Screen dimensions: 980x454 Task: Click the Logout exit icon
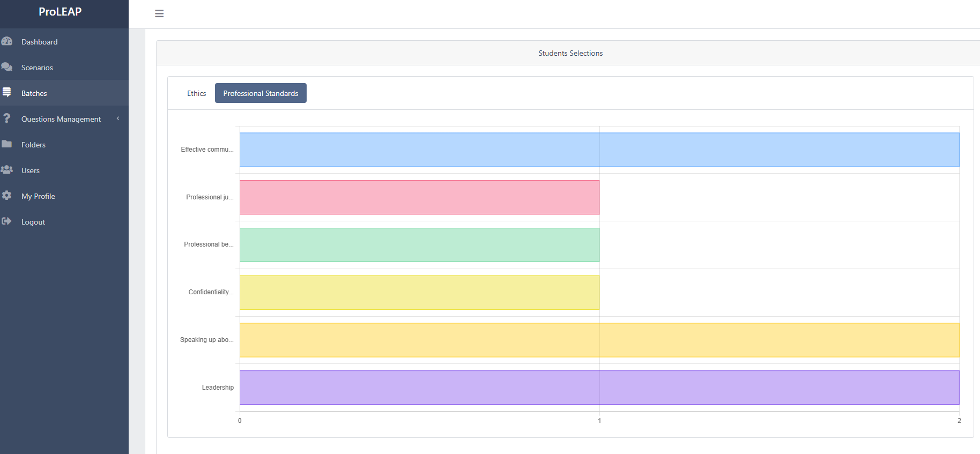pos(7,221)
